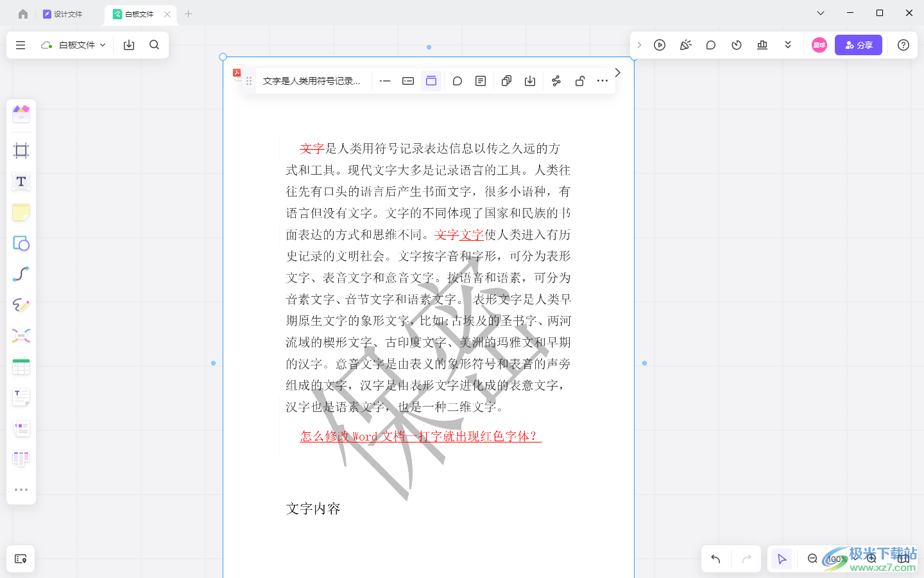Image resolution: width=924 pixels, height=578 pixels.
Task: Open the search magnifier tool
Action: (x=154, y=45)
